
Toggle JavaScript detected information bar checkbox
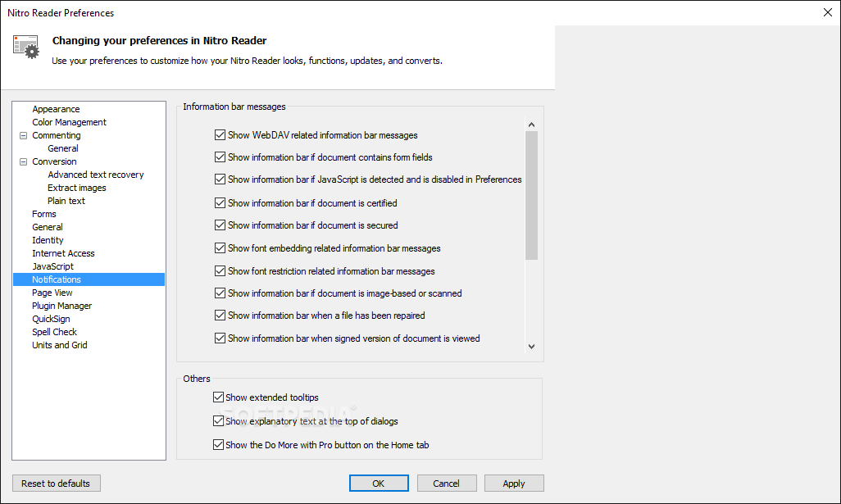(x=220, y=179)
